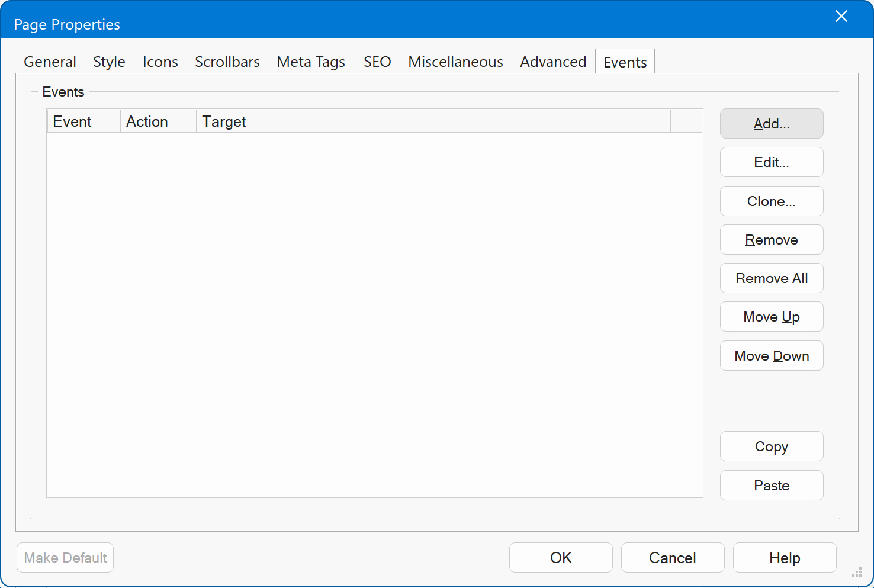Open Help for Page Properties
The width and height of the screenshot is (874, 588).
[x=784, y=558]
